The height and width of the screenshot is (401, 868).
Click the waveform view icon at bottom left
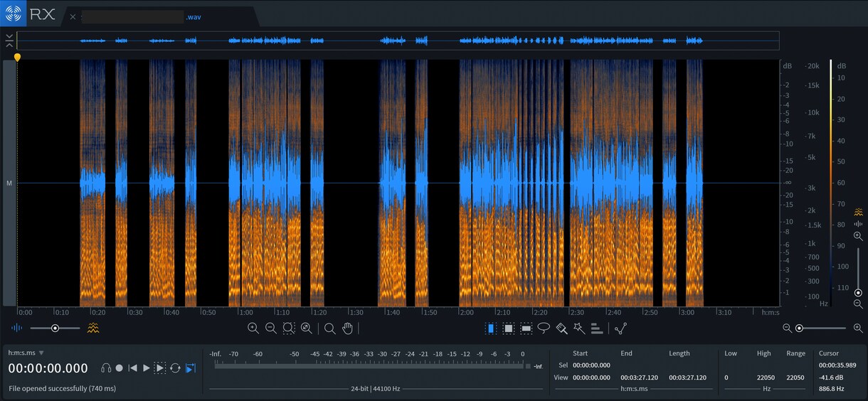(17, 328)
